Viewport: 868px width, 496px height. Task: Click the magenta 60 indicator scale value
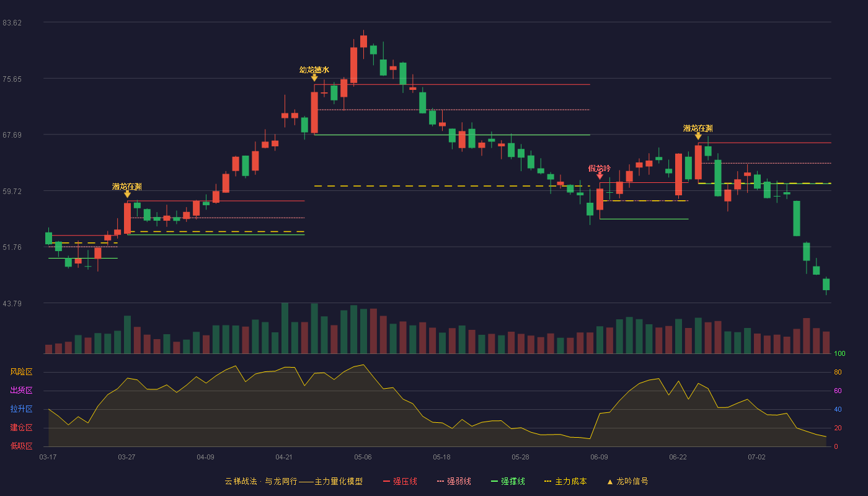point(838,391)
